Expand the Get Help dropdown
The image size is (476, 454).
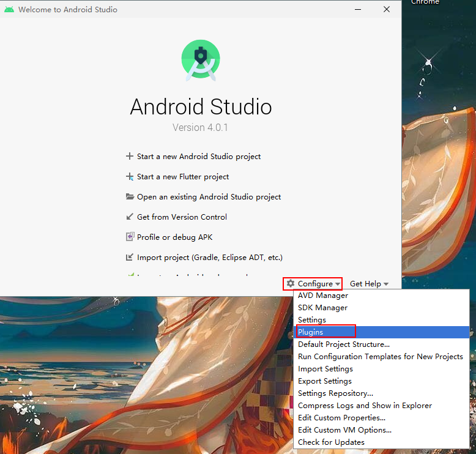(369, 284)
